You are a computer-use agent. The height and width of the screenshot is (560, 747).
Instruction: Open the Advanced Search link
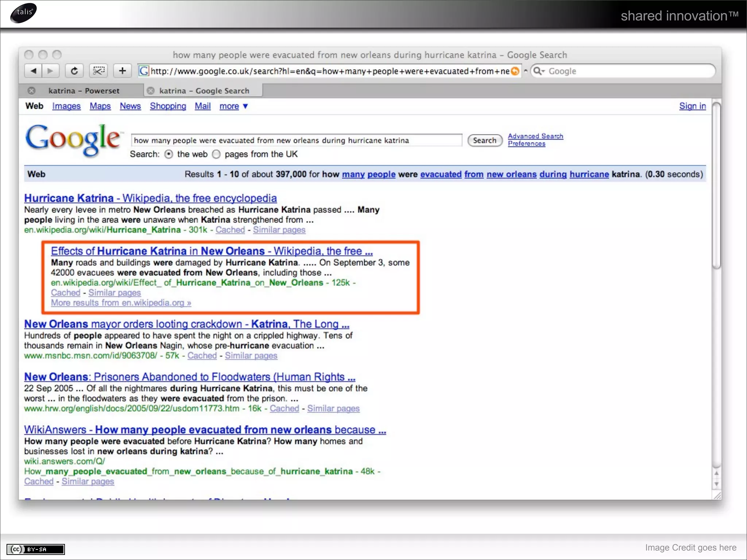pyautogui.click(x=535, y=136)
